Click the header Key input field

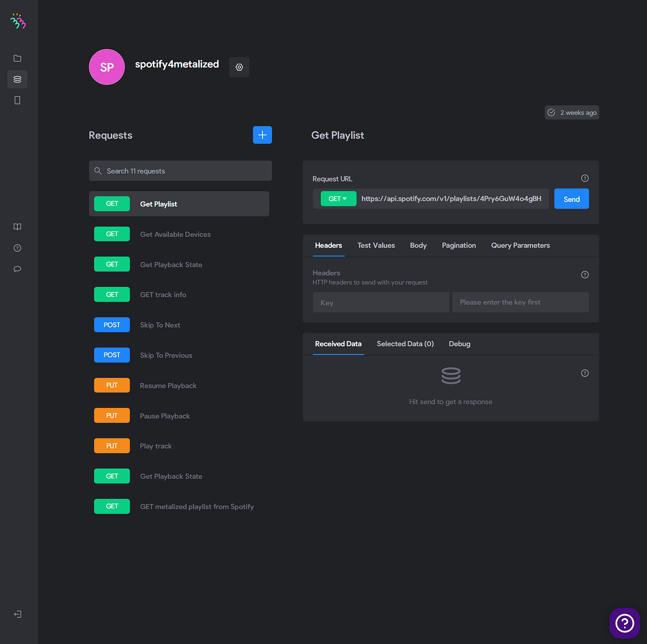click(x=381, y=302)
